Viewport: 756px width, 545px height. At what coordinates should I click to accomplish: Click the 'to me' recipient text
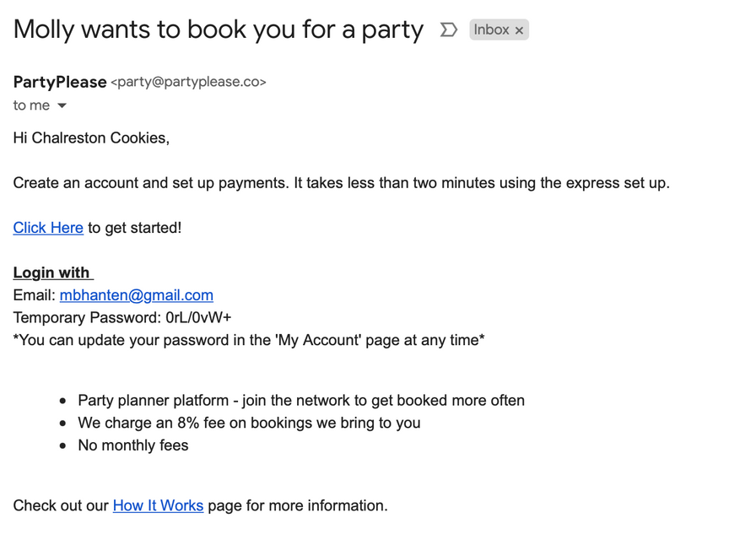click(x=31, y=105)
